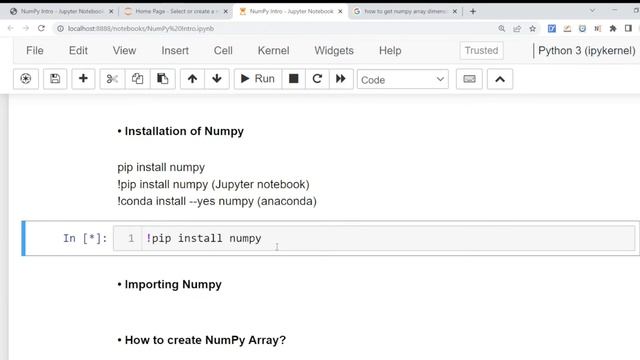Click the Trusted notebook button
640x360 pixels.
[481, 51]
